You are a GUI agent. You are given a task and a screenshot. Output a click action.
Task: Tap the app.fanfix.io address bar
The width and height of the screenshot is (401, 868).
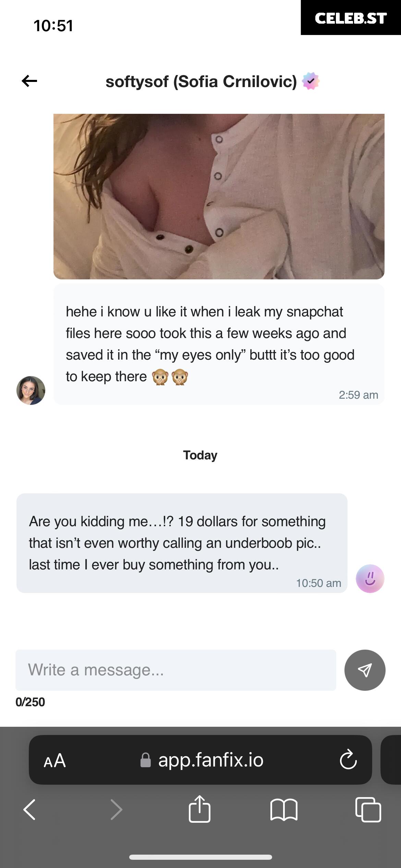click(210, 760)
